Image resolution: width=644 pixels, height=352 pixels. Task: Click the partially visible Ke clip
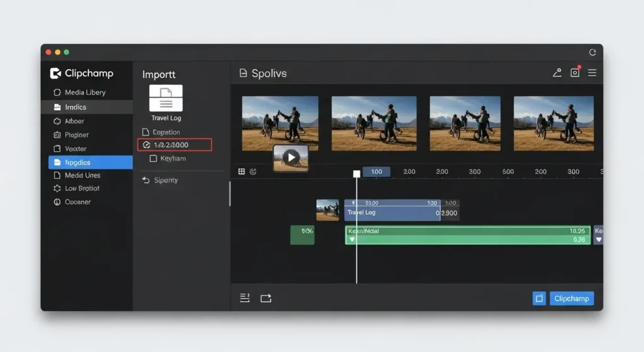point(599,236)
